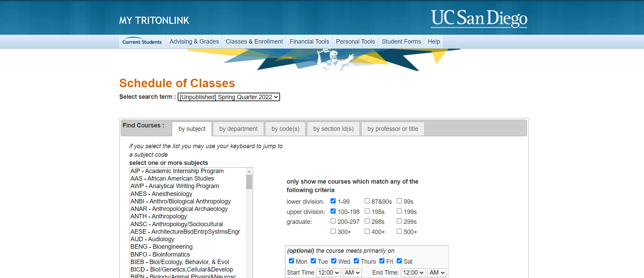Uncheck the Thurs meeting day checkbox

356,261
